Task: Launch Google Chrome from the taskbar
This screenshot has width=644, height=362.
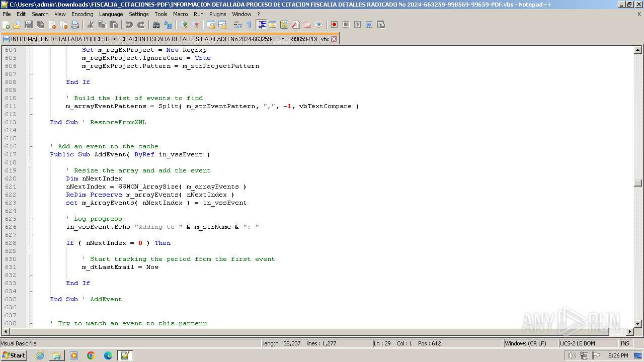Action: (91, 355)
